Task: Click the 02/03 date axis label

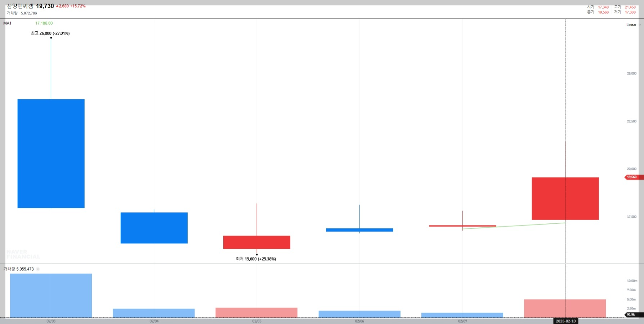Action: (51, 321)
